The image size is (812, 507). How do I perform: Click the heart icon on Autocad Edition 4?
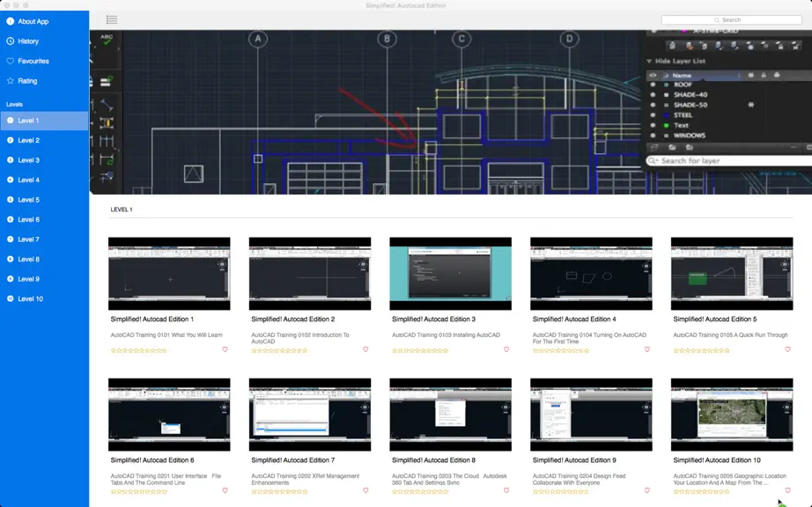coord(646,349)
